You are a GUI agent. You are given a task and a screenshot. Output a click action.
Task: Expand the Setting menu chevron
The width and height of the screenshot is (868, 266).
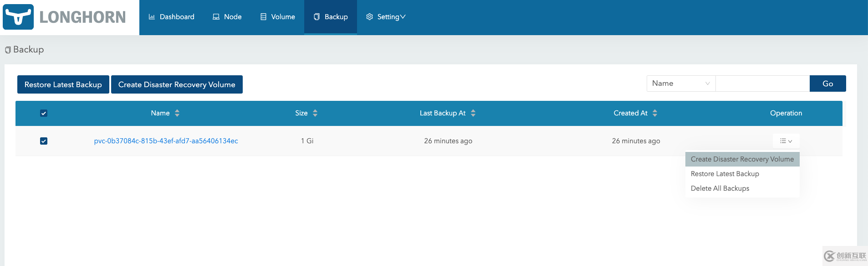pos(403,17)
